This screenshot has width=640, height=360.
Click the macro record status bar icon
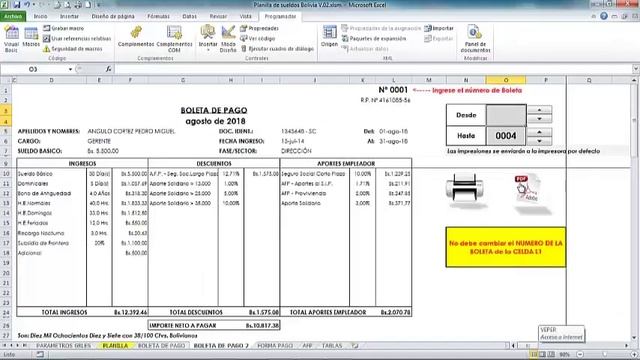(x=40, y=355)
